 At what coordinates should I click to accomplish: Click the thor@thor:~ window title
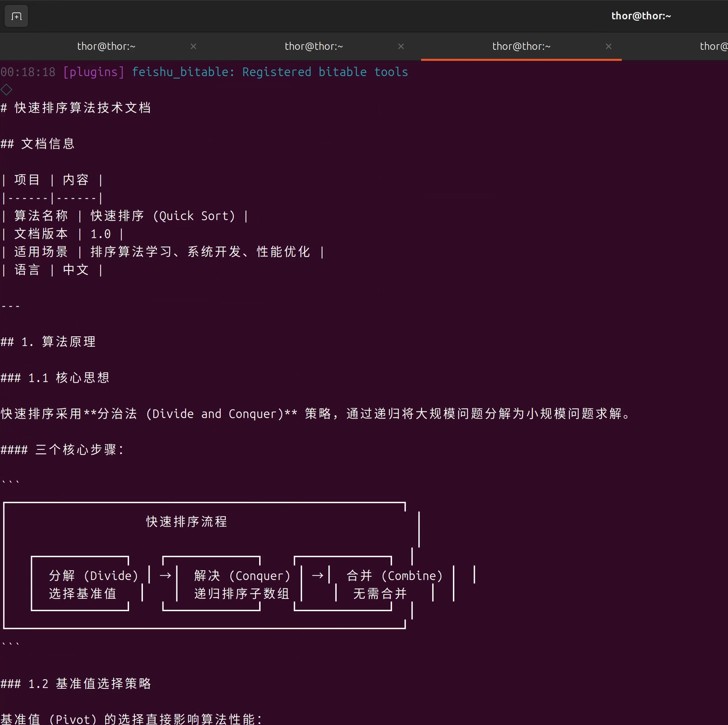(x=641, y=16)
